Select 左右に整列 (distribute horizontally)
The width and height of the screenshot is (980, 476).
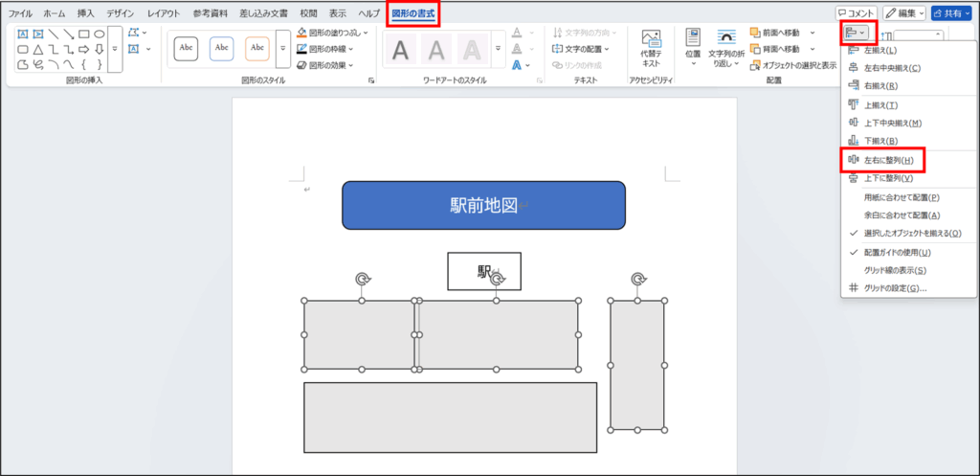coord(887,160)
